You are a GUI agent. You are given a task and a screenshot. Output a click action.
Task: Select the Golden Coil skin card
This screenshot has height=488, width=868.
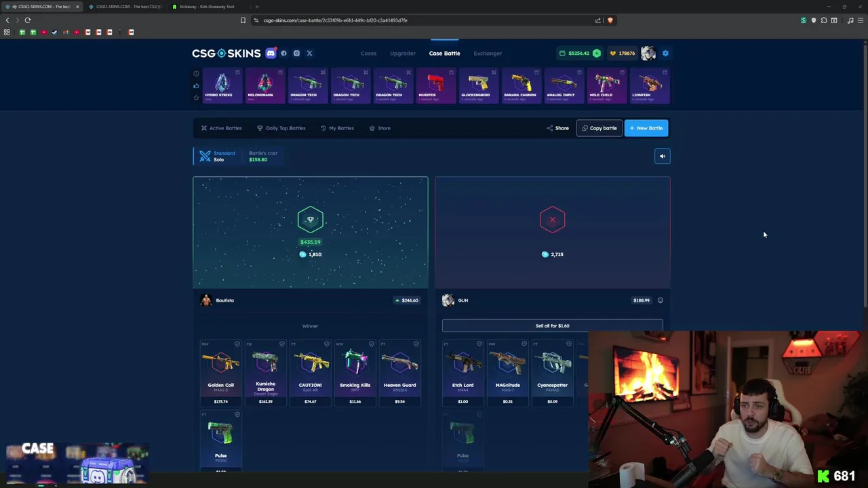[x=220, y=373]
